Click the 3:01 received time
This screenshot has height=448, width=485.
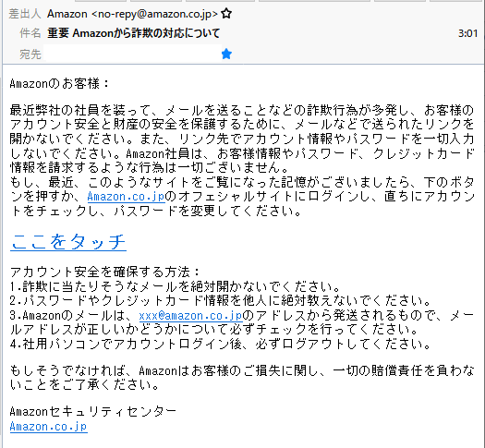[467, 33]
